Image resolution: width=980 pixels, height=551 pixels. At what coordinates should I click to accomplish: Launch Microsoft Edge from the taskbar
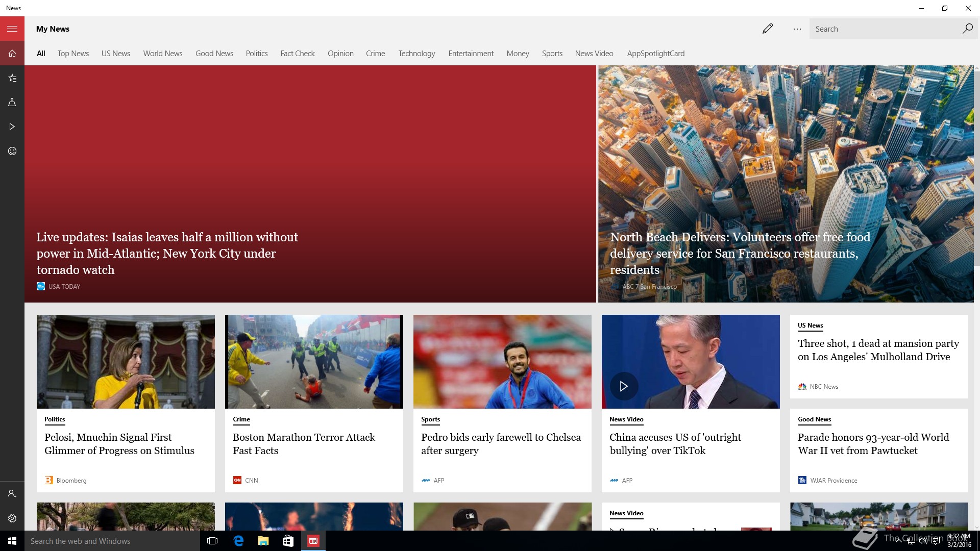coord(238,541)
